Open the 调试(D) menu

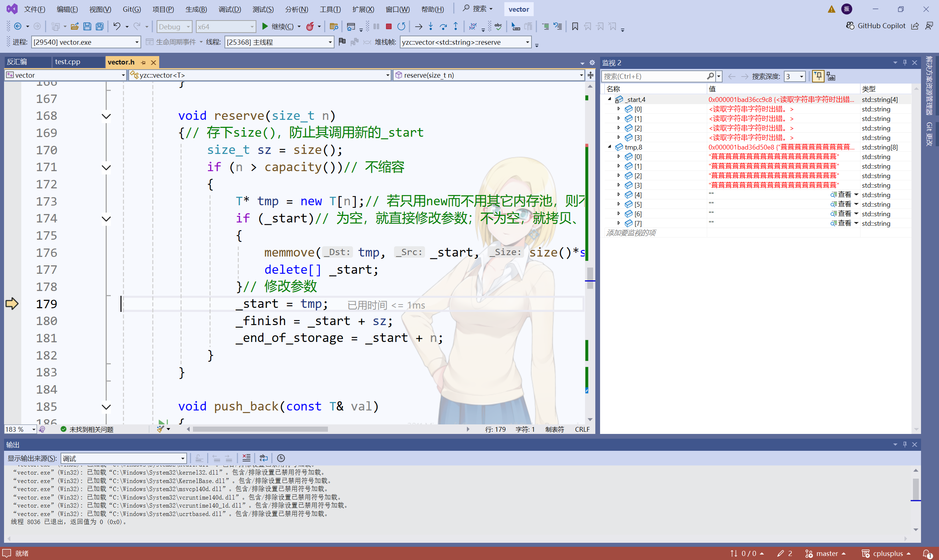tap(230, 9)
